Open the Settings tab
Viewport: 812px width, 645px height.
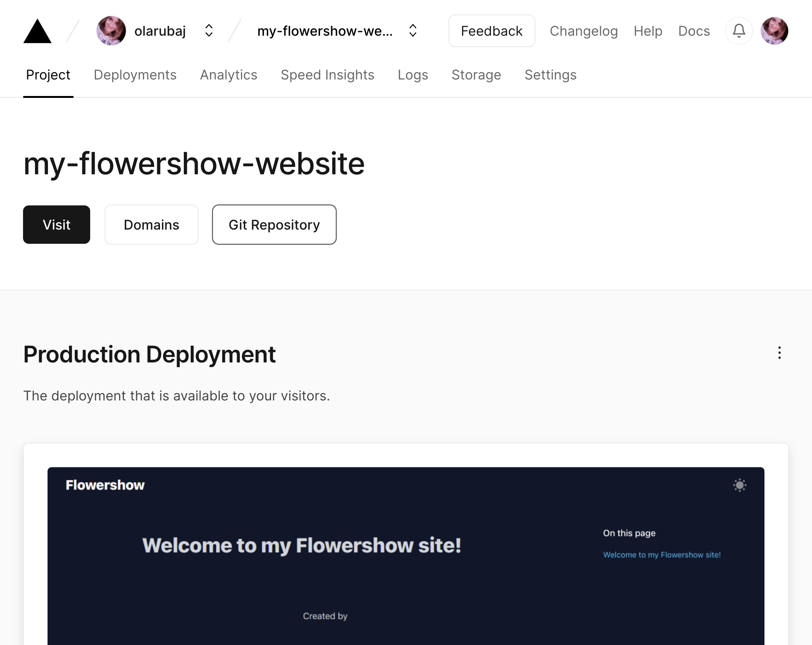(x=550, y=75)
